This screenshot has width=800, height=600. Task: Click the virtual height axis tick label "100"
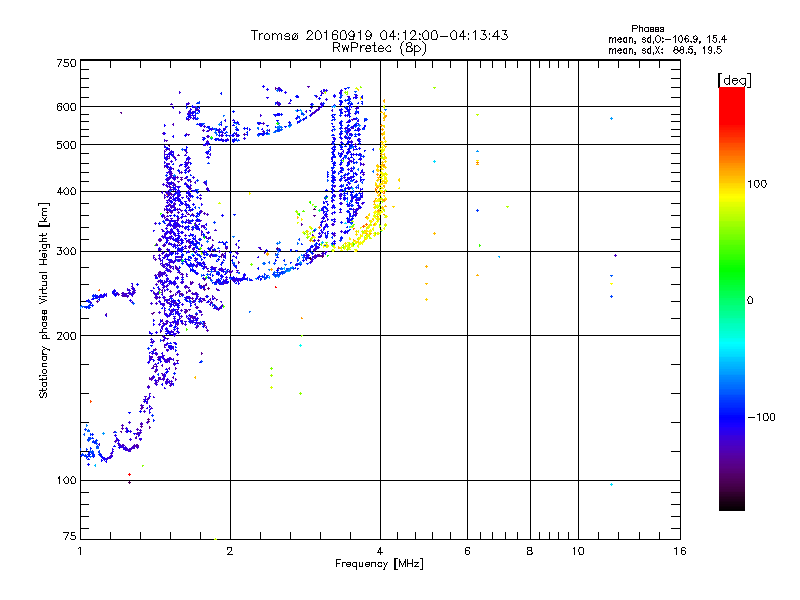tap(66, 480)
